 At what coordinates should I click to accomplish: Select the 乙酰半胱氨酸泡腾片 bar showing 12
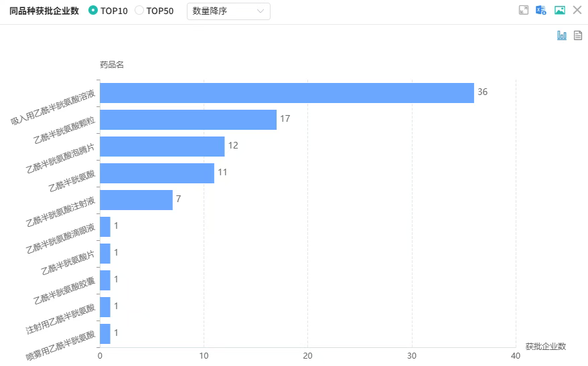tap(162, 147)
